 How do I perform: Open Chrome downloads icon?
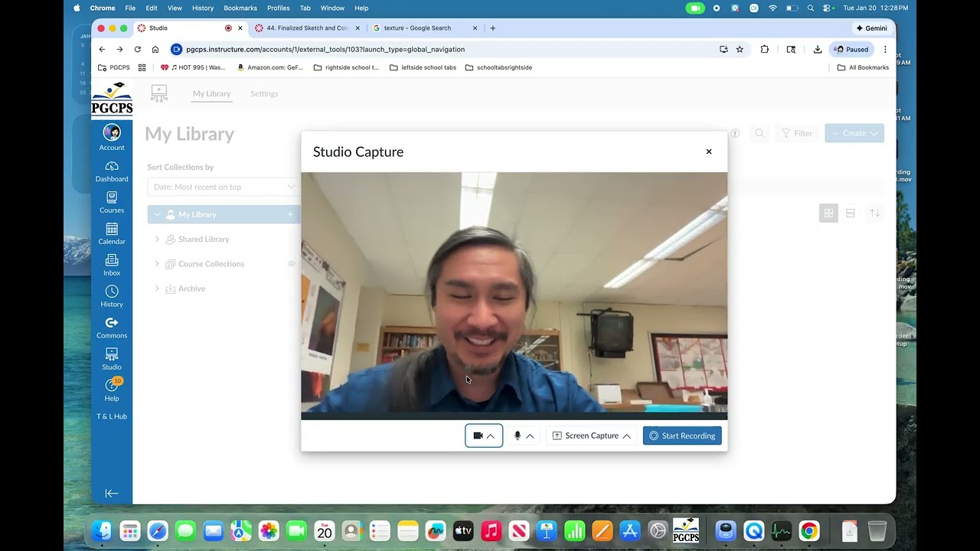818,49
